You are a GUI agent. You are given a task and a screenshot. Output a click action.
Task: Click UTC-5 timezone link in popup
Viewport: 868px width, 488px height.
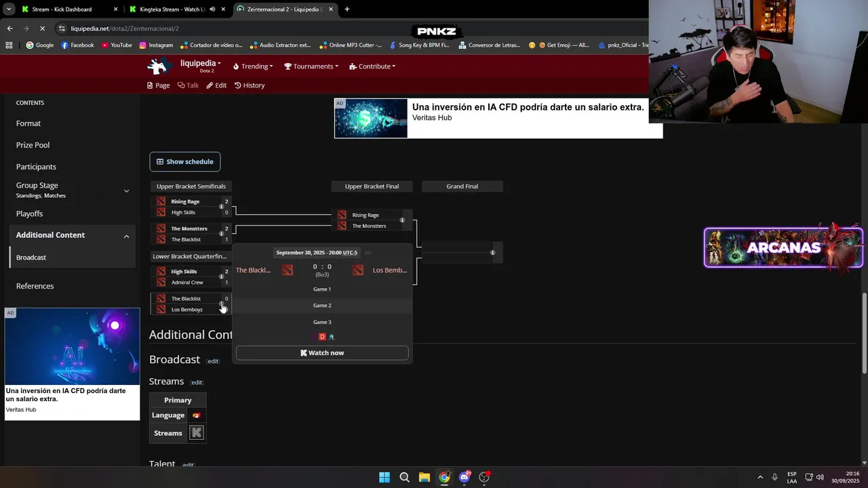[x=350, y=253]
